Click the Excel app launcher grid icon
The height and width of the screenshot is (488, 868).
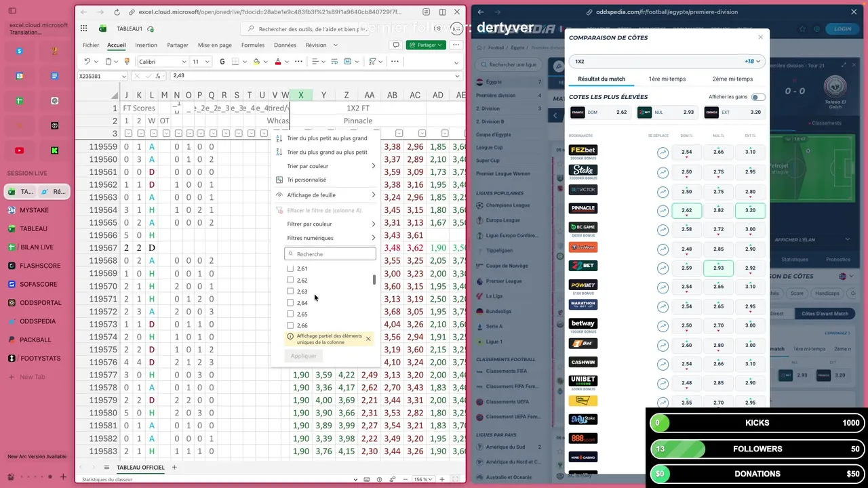point(83,28)
